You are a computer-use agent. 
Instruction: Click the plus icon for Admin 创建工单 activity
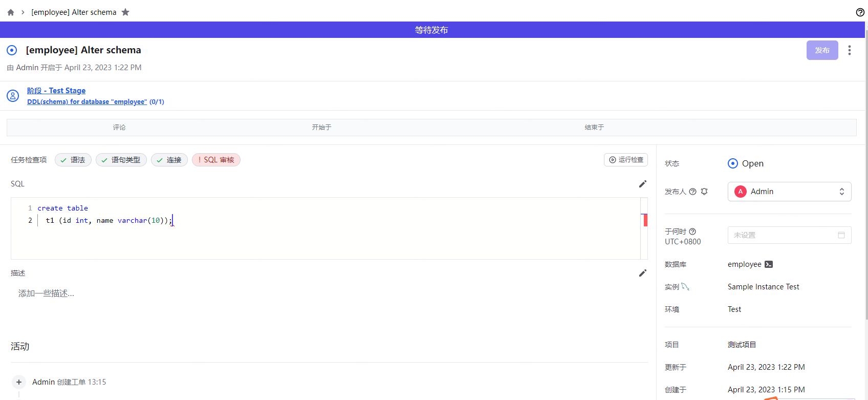pyautogui.click(x=19, y=382)
